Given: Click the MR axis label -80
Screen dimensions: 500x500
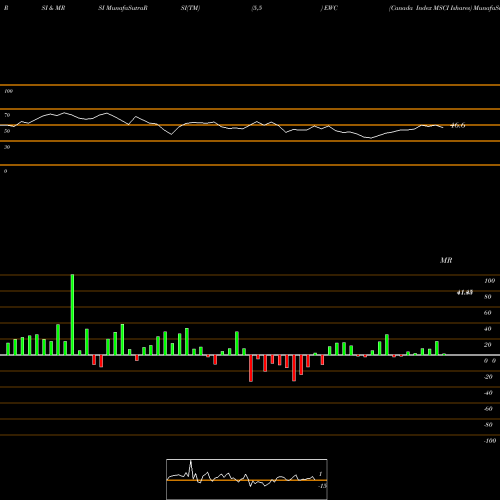Looking at the screenshot, I should pos(488,425).
